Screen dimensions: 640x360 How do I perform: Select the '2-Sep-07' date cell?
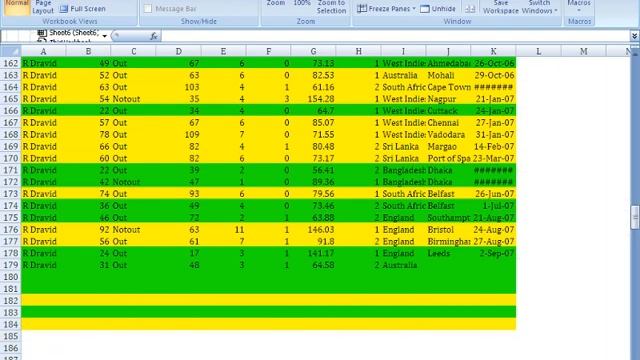(x=493, y=253)
